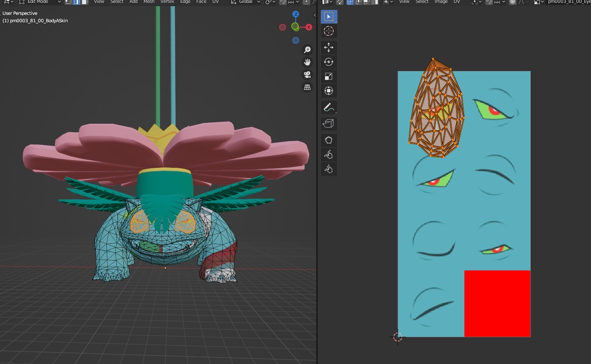
Task: Open the UV editor type dropdown
Action: (x=327, y=2)
